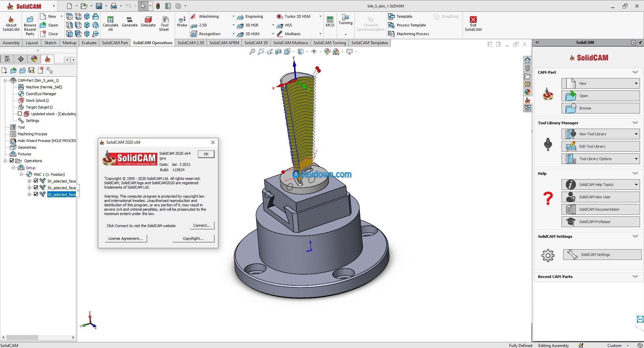Open the Tool Library Options dropdown
Viewport: 644px width, 348px height.
click(636, 159)
